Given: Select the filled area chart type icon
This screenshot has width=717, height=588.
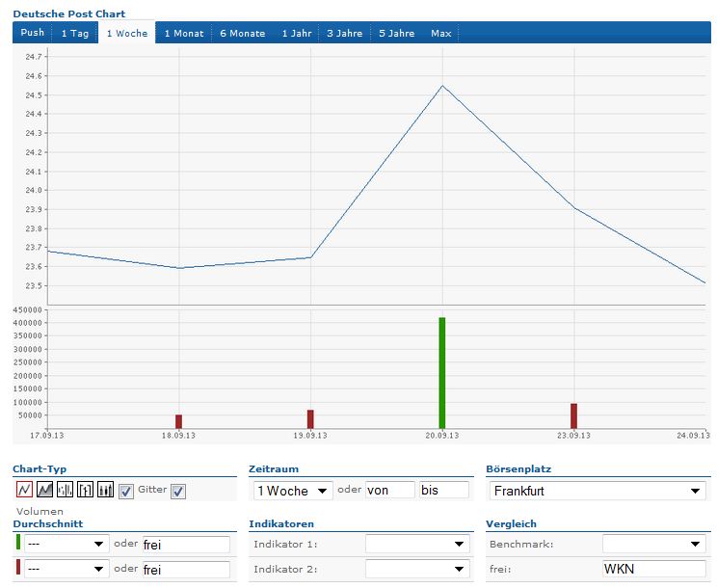Looking at the screenshot, I should coord(44,490).
